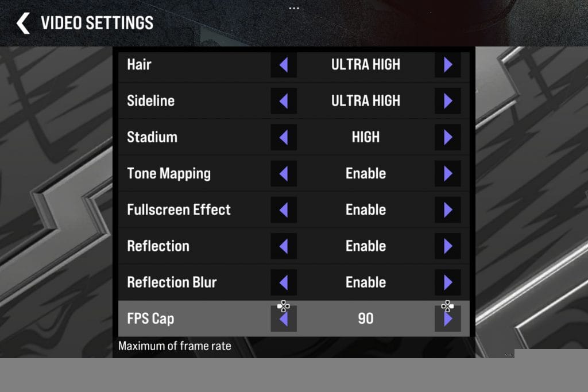The width and height of the screenshot is (588, 392).
Task: Lower Hair quality with left arrow
Action: pyautogui.click(x=284, y=65)
